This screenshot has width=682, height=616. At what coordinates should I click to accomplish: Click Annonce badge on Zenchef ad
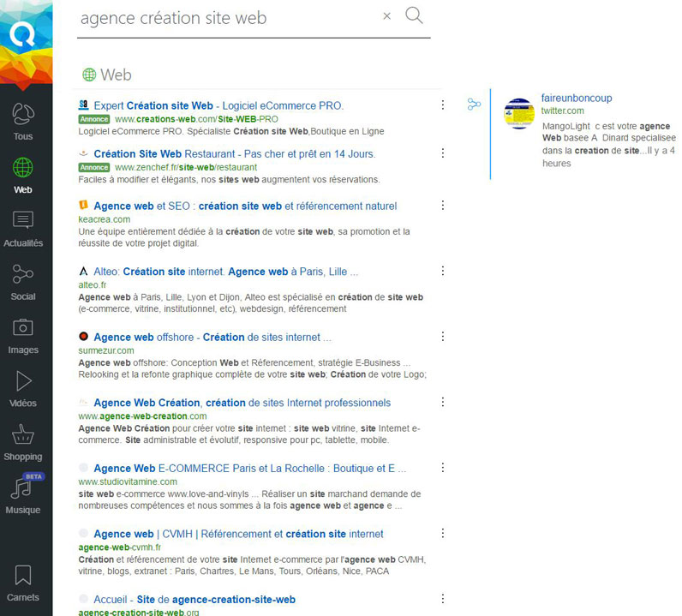coord(94,167)
